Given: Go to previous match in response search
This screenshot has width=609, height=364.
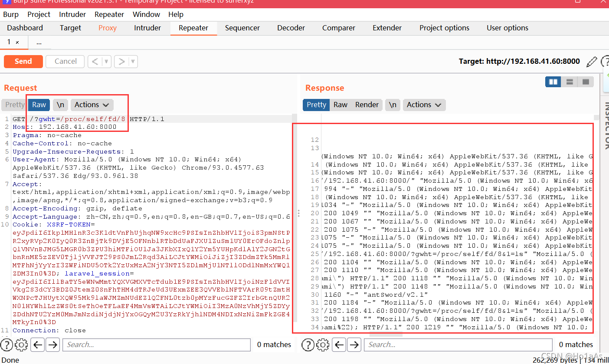Looking at the screenshot, I should pyautogui.click(x=339, y=345).
